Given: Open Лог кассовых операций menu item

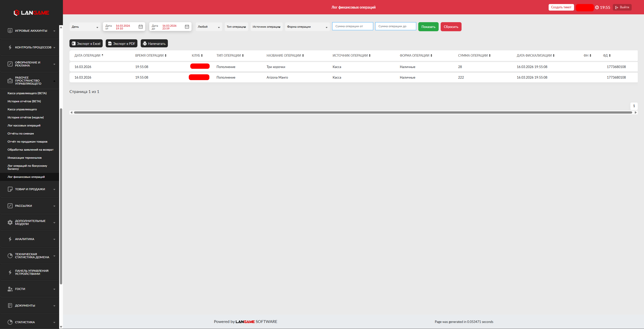Looking at the screenshot, I should point(24,125).
